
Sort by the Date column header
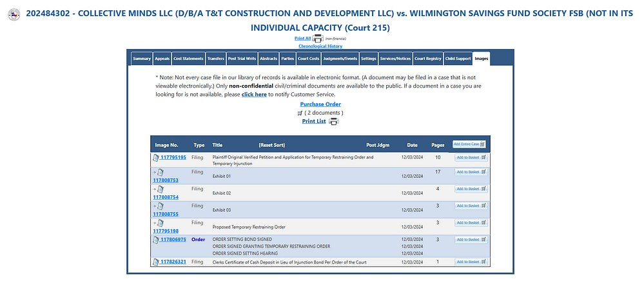(x=413, y=145)
